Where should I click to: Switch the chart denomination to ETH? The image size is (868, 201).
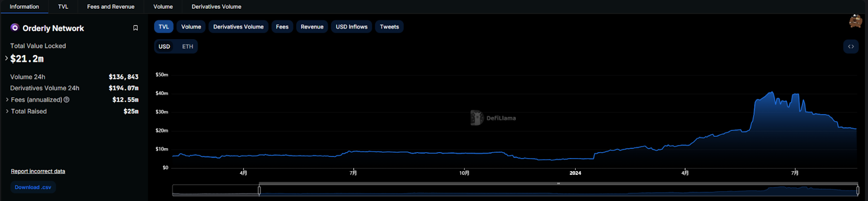coord(188,47)
